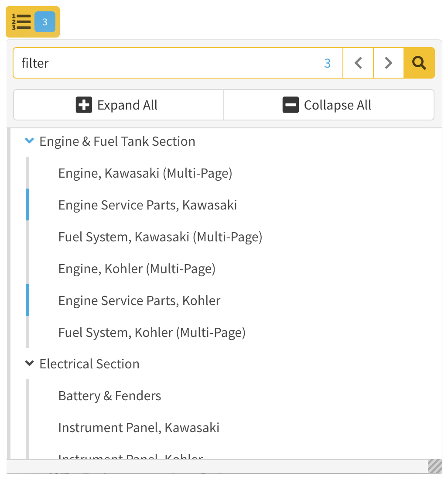Select Engine Service Parts, Kawasaki
Image resolution: width=448 pixels, height=481 pixels.
[147, 205]
